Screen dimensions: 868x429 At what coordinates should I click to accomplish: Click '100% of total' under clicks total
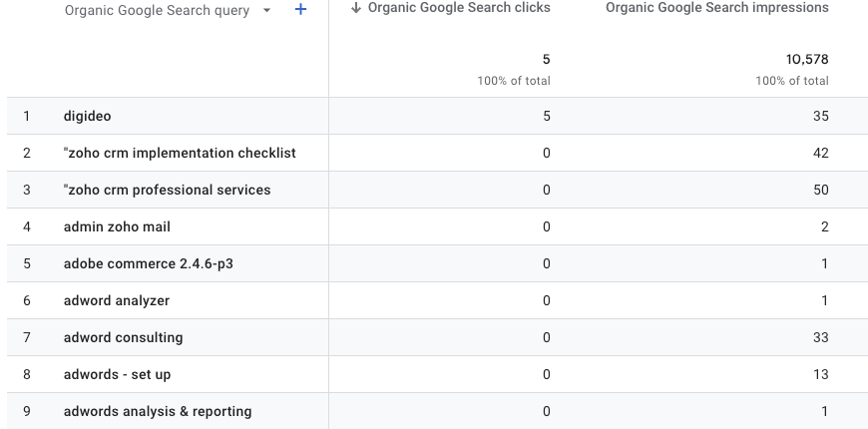(514, 81)
